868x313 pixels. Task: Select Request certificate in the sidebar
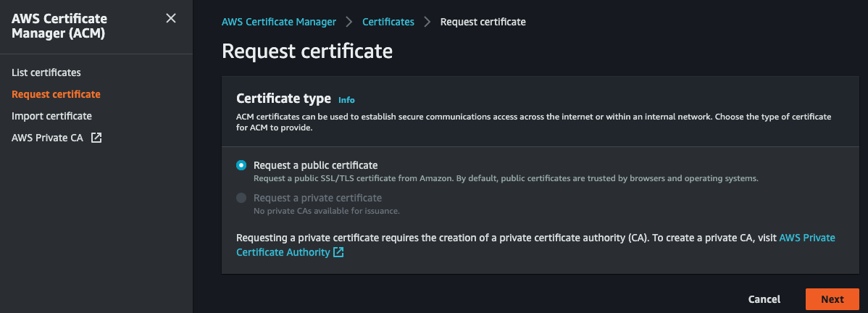point(56,94)
